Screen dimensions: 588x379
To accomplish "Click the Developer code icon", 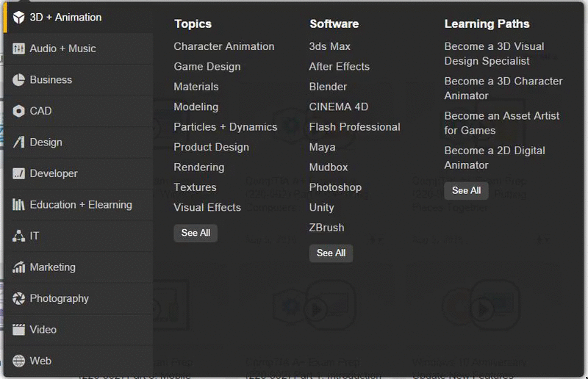I will click(19, 173).
